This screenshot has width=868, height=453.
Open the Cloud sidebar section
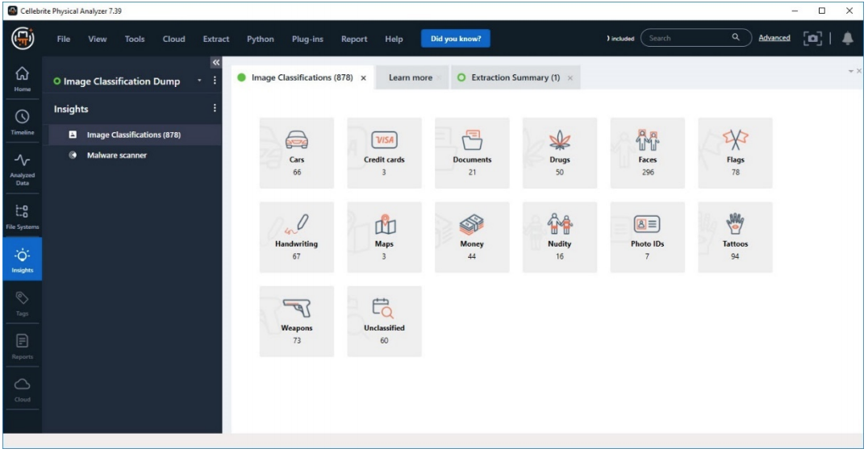[x=22, y=389]
